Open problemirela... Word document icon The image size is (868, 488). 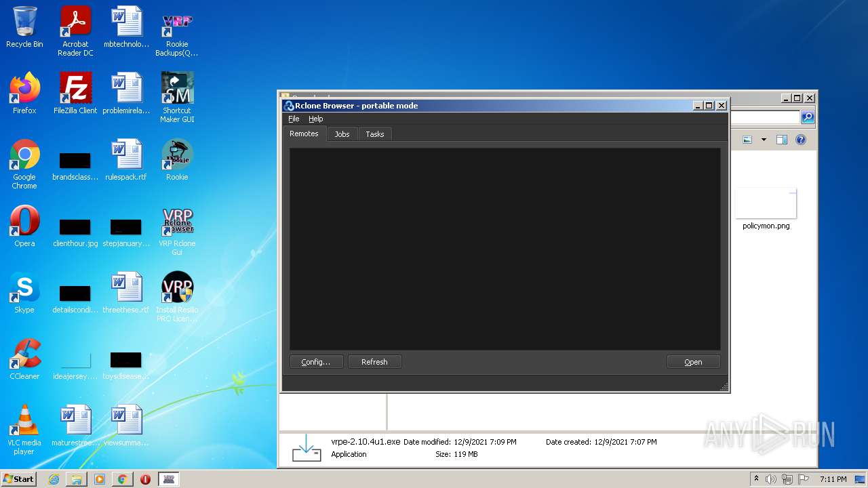pos(126,94)
